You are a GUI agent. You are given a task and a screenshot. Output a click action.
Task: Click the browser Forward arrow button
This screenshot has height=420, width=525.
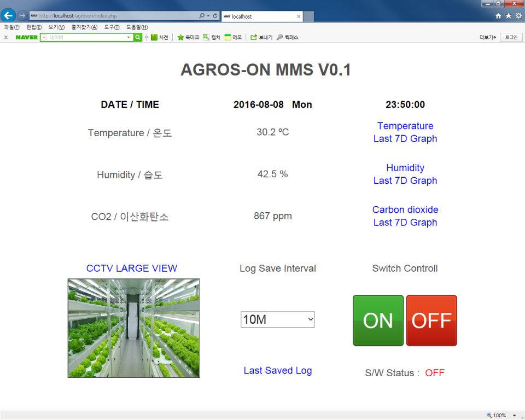point(22,16)
